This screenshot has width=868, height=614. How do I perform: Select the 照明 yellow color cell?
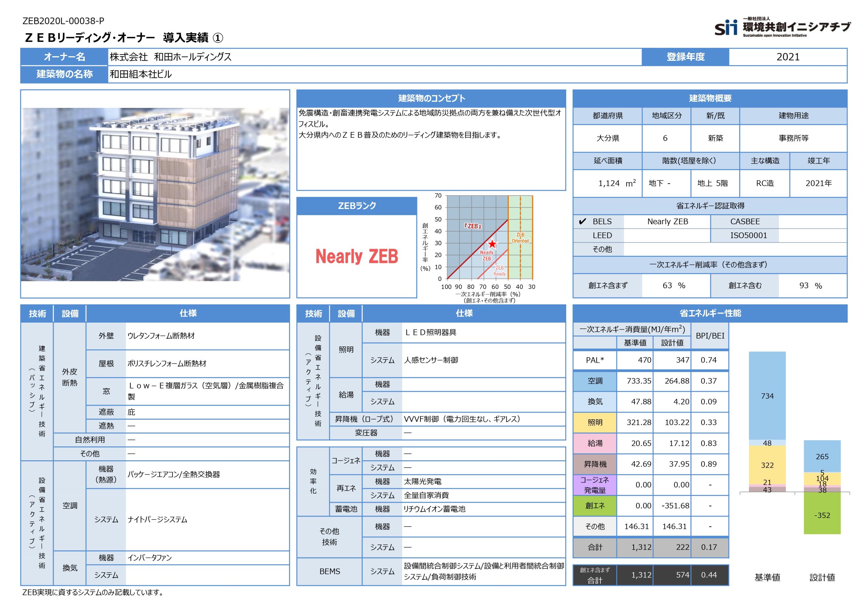[595, 423]
